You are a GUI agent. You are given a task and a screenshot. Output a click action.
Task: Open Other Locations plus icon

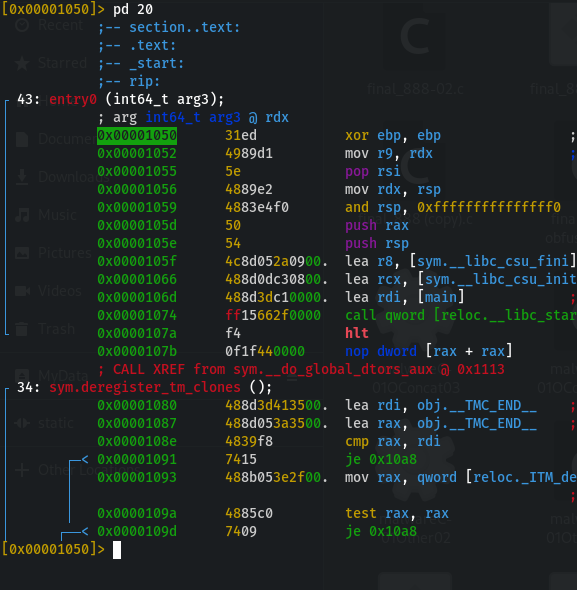coord(22,470)
